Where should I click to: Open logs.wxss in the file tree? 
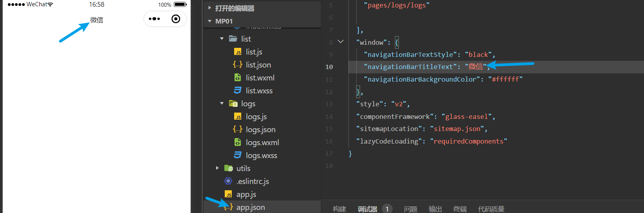(x=262, y=155)
